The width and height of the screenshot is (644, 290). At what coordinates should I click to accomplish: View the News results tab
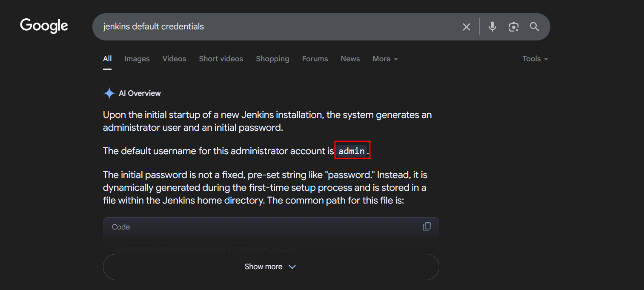350,59
